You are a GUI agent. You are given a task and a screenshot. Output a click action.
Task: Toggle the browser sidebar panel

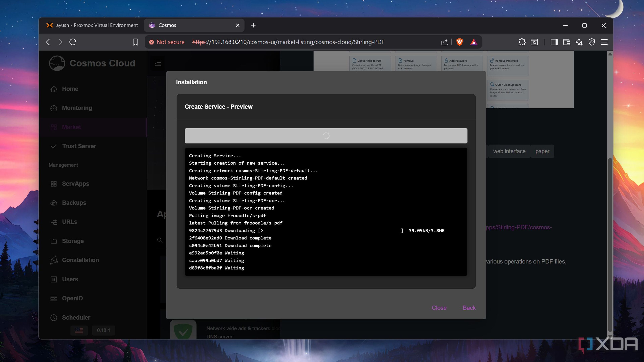(554, 42)
